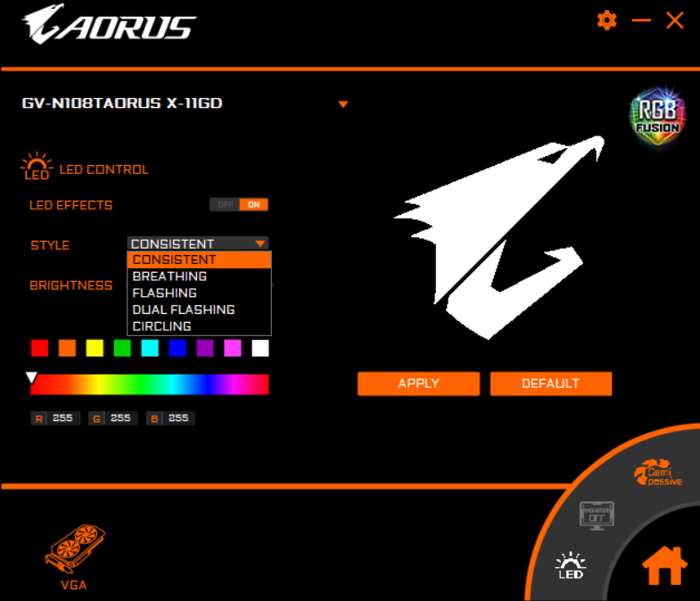
Task: Pick the white color swatch
Action: pyautogui.click(x=260, y=349)
